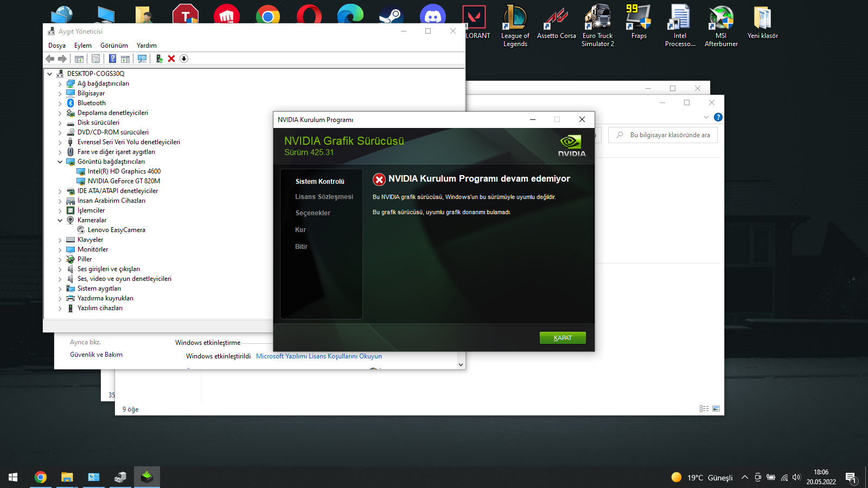Open Google Chrome from the taskbar
Viewport: 868px width, 488px height.
coord(41,477)
